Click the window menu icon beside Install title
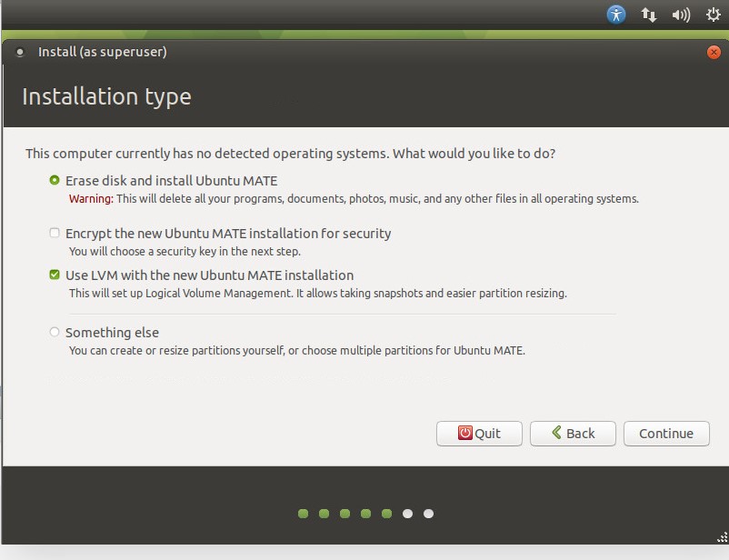 click(21, 53)
